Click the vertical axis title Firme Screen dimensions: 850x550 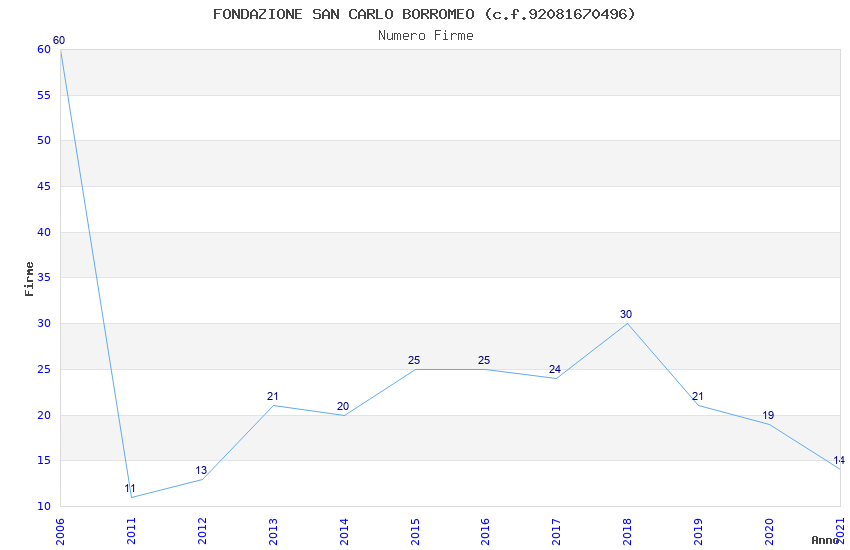tap(29, 279)
